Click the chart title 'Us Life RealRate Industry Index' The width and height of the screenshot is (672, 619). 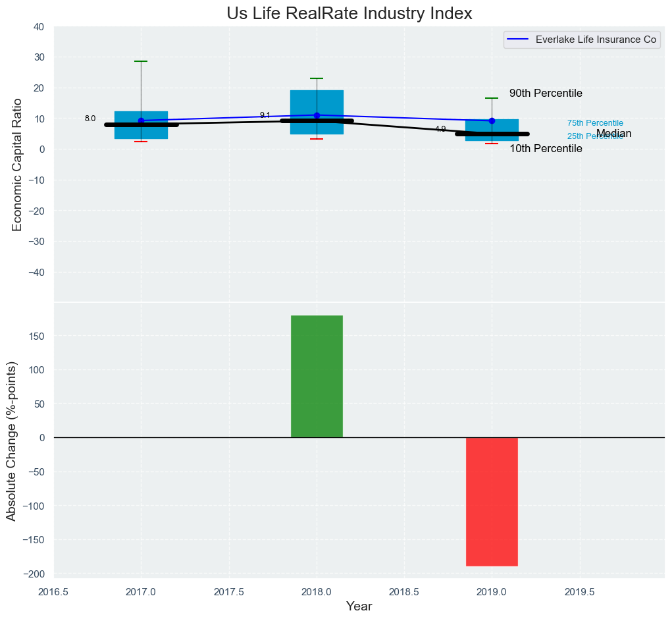(x=349, y=14)
